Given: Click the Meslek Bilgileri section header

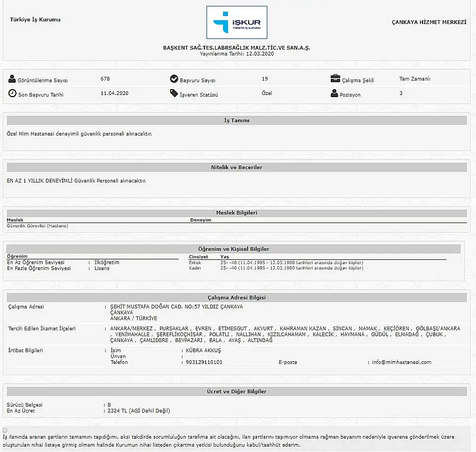Looking at the screenshot, I should pos(237,213).
